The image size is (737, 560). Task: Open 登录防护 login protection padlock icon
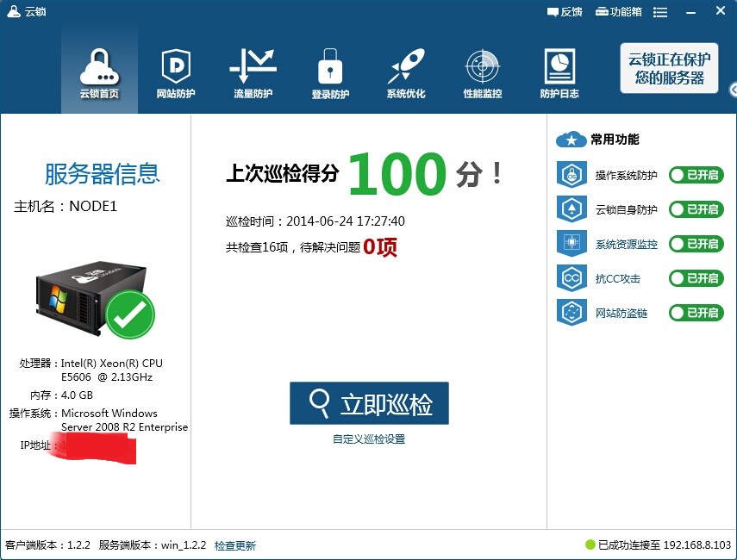tap(330, 73)
